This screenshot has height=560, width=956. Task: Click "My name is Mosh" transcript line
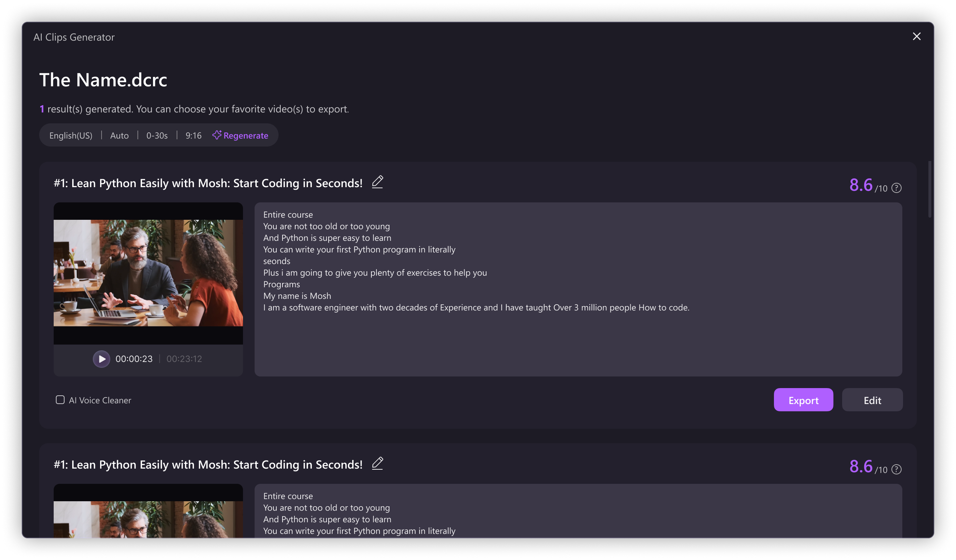[297, 296]
